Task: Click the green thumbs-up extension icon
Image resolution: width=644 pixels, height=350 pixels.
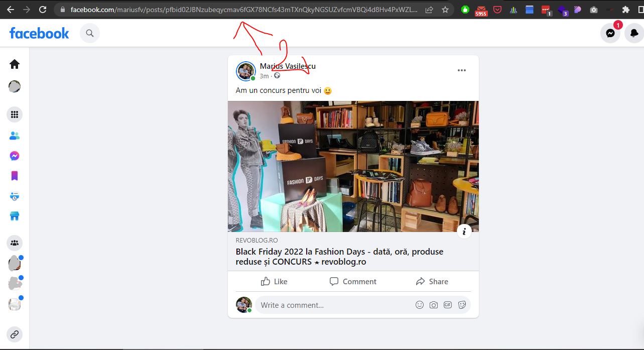Action: click(465, 10)
